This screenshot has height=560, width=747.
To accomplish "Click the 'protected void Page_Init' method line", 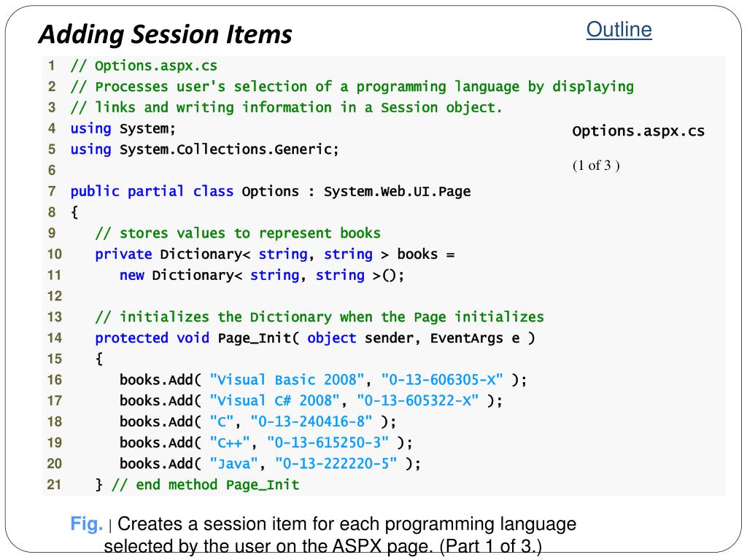I will pos(315,338).
